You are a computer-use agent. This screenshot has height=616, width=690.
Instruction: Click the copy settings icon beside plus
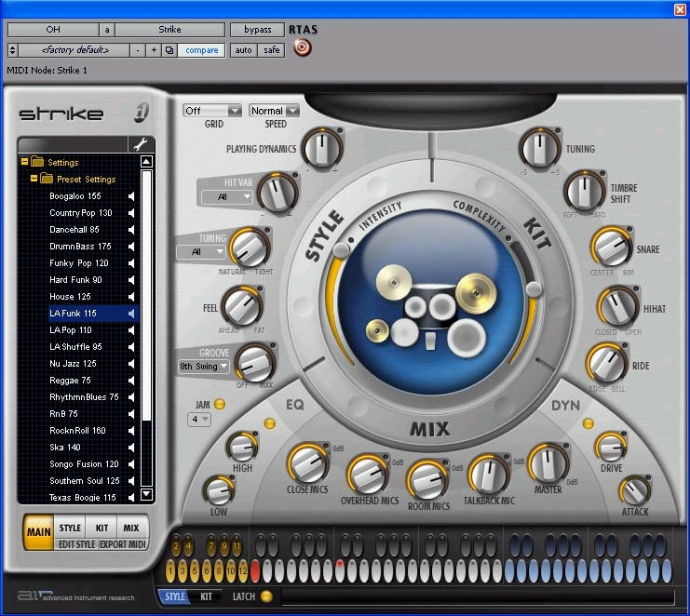[x=169, y=50]
